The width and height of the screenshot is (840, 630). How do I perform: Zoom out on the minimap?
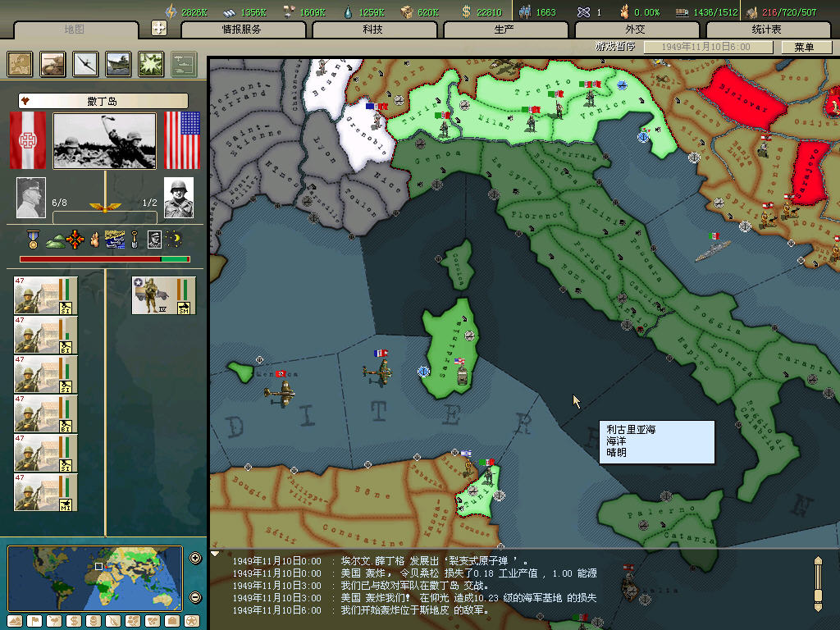[x=195, y=597]
